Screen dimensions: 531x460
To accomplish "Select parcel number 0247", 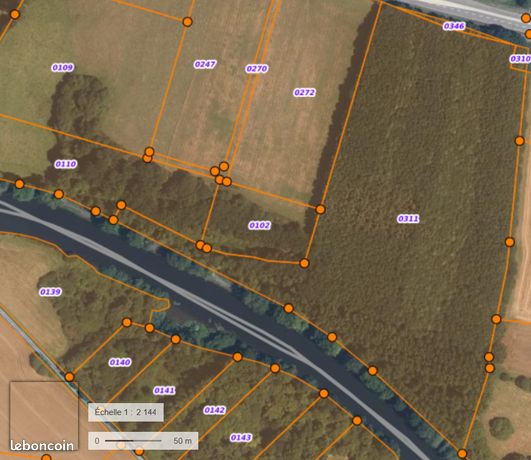I will (x=205, y=65).
